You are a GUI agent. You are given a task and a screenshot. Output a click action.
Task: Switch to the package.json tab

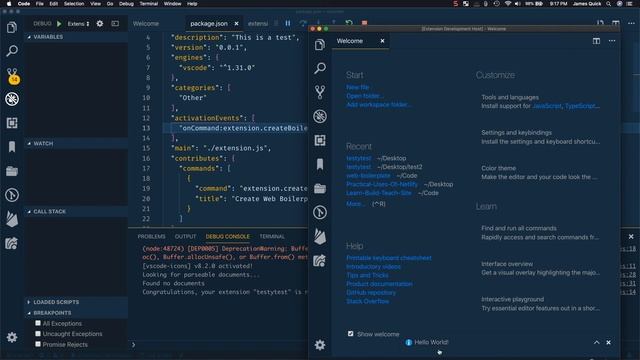[x=209, y=24]
